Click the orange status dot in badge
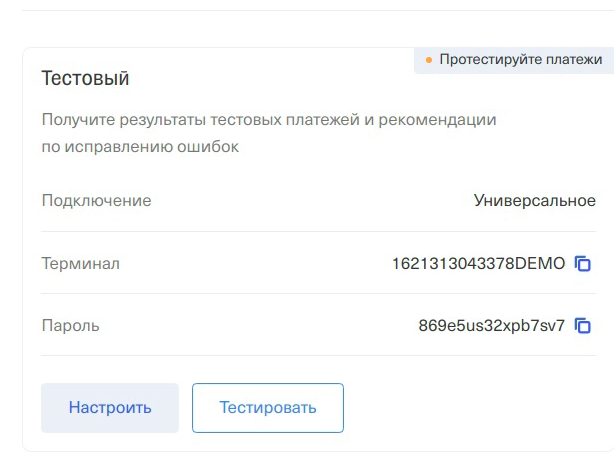This screenshot has width=614, height=466. pyautogui.click(x=429, y=60)
